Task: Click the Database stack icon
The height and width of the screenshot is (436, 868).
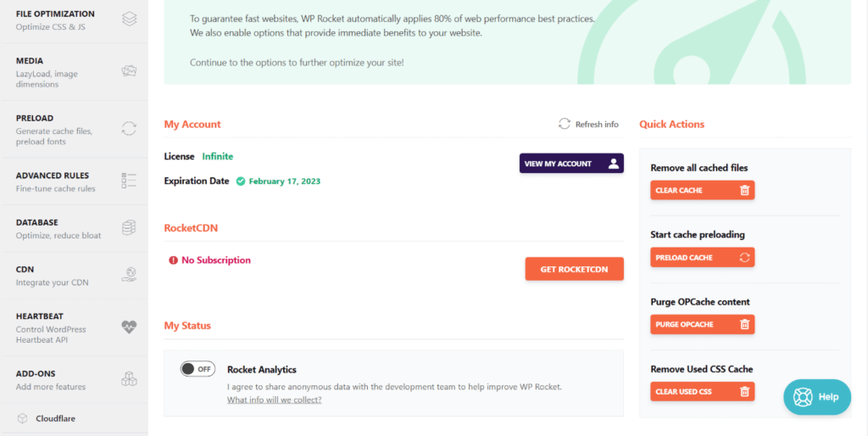Action: (x=129, y=227)
